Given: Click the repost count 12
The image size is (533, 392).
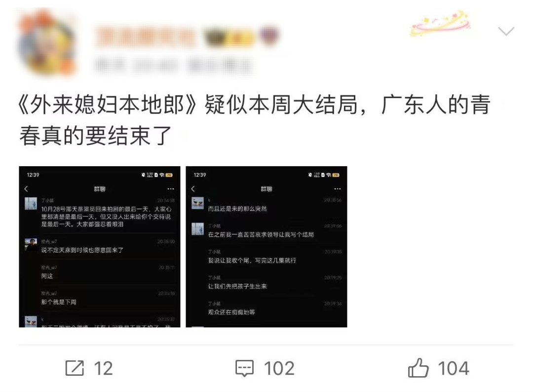Looking at the screenshot, I should (103, 368).
